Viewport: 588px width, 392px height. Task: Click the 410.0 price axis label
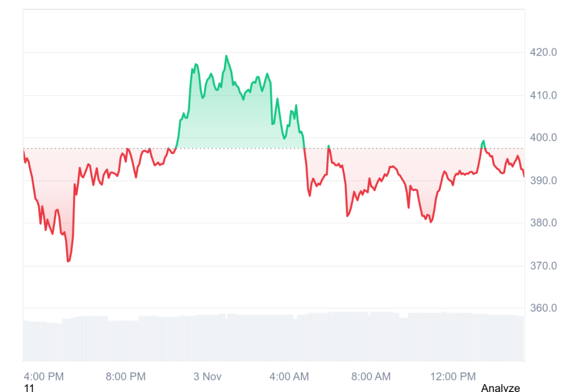tap(543, 95)
